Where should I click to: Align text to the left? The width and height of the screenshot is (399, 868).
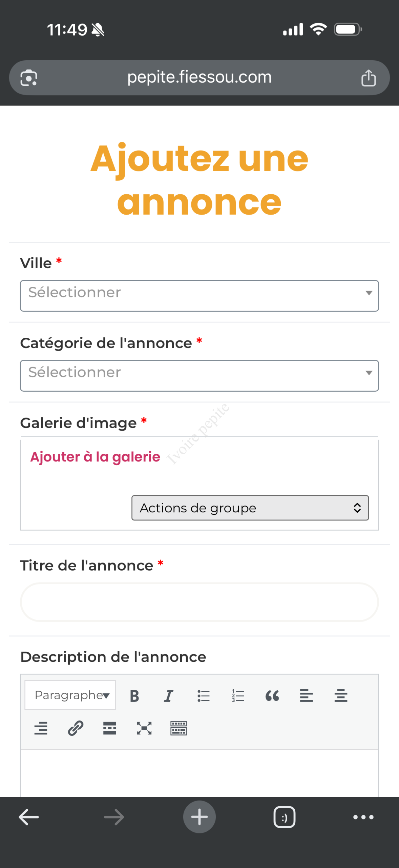(x=306, y=696)
